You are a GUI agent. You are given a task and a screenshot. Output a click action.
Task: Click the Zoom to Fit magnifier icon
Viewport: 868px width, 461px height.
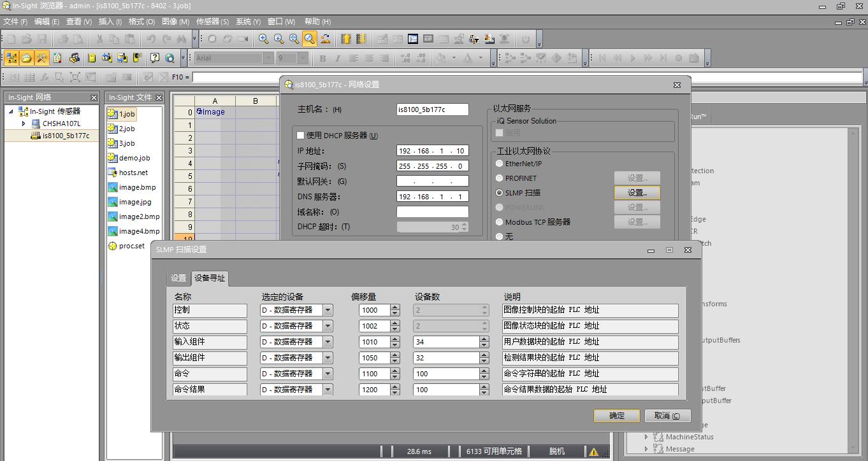click(x=309, y=39)
